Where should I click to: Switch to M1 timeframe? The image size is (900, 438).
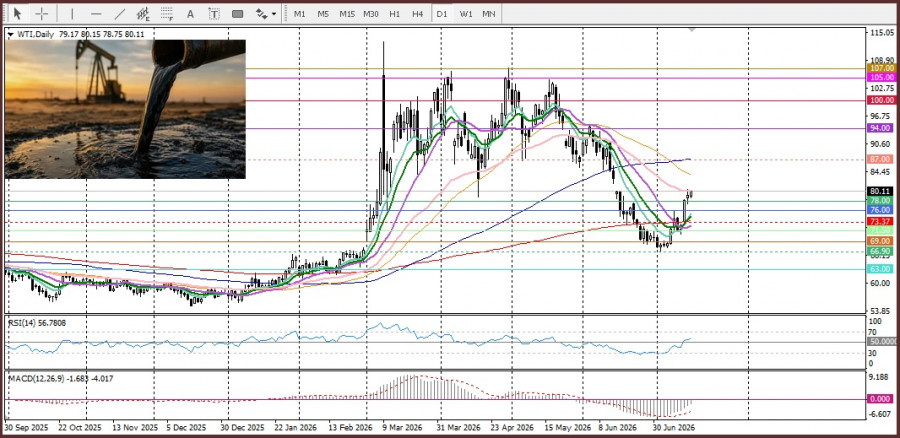click(x=300, y=13)
